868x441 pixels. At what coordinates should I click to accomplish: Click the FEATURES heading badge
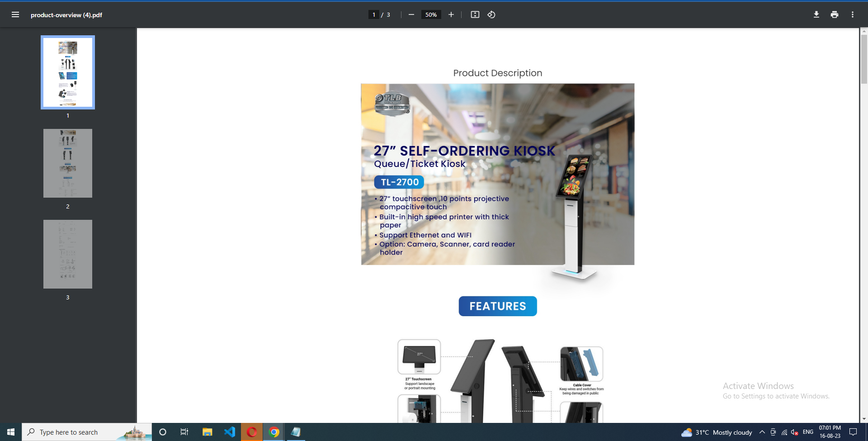pyautogui.click(x=498, y=306)
